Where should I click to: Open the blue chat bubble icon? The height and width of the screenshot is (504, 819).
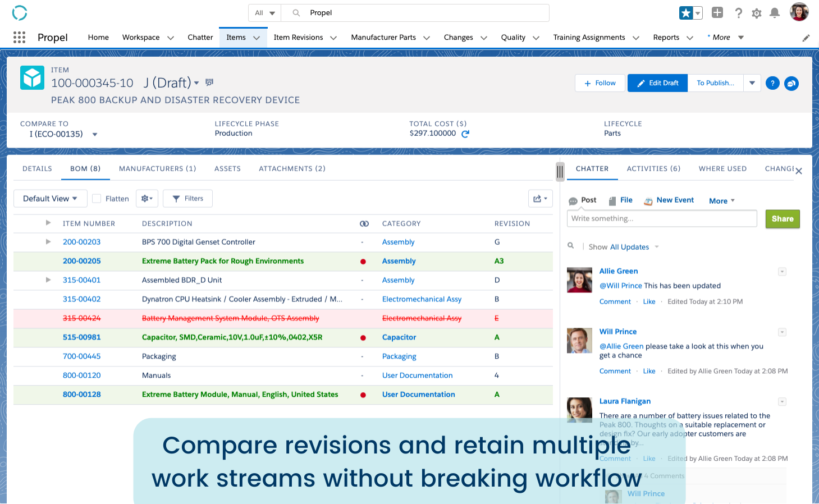791,83
